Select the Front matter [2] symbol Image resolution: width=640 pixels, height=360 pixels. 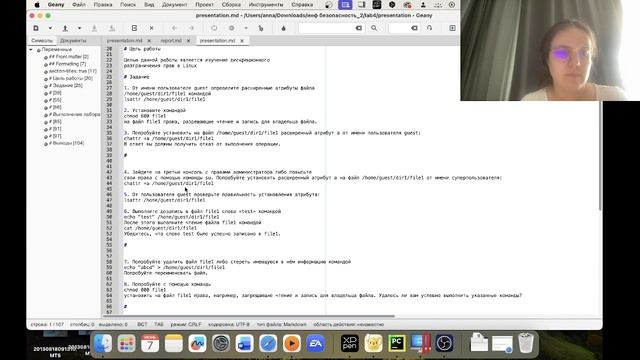point(69,57)
